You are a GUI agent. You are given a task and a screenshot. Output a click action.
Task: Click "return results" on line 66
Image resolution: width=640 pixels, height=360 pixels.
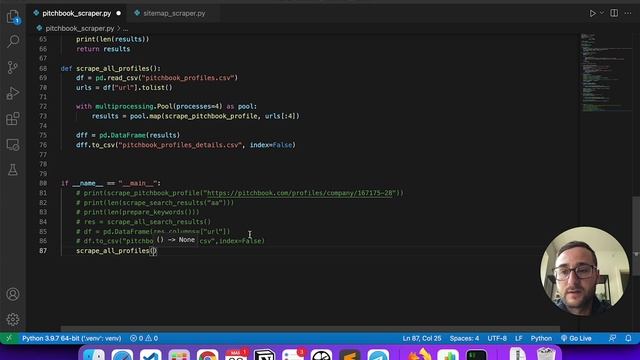pyautogui.click(x=103, y=49)
